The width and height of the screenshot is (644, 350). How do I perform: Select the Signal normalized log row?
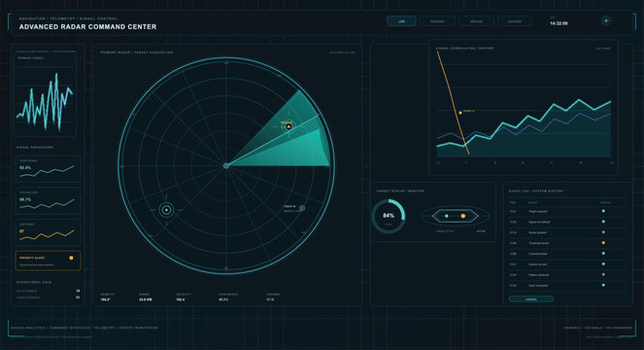click(x=567, y=222)
